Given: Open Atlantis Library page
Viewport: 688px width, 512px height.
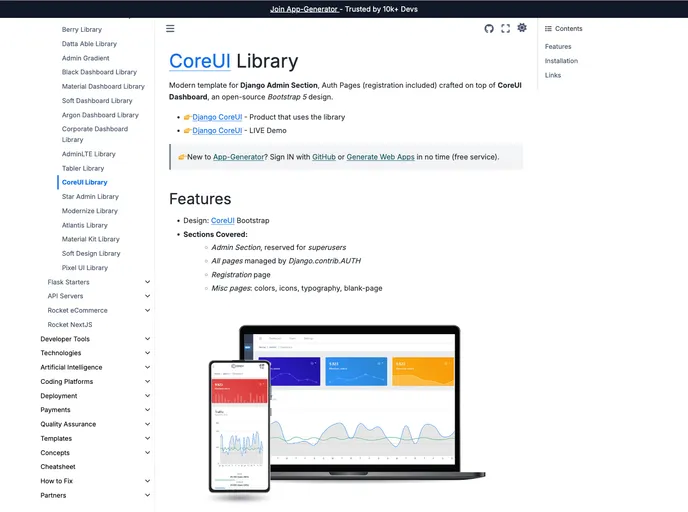Looking at the screenshot, I should [85, 225].
